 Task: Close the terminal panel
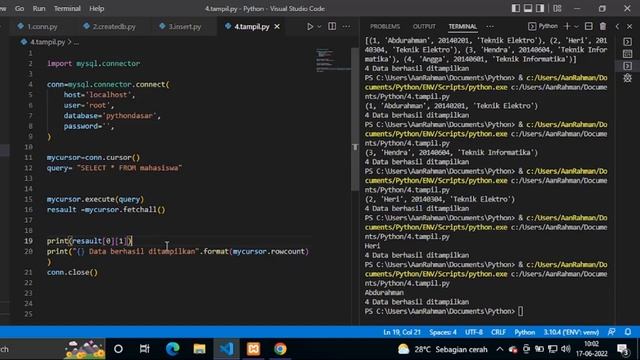629,27
